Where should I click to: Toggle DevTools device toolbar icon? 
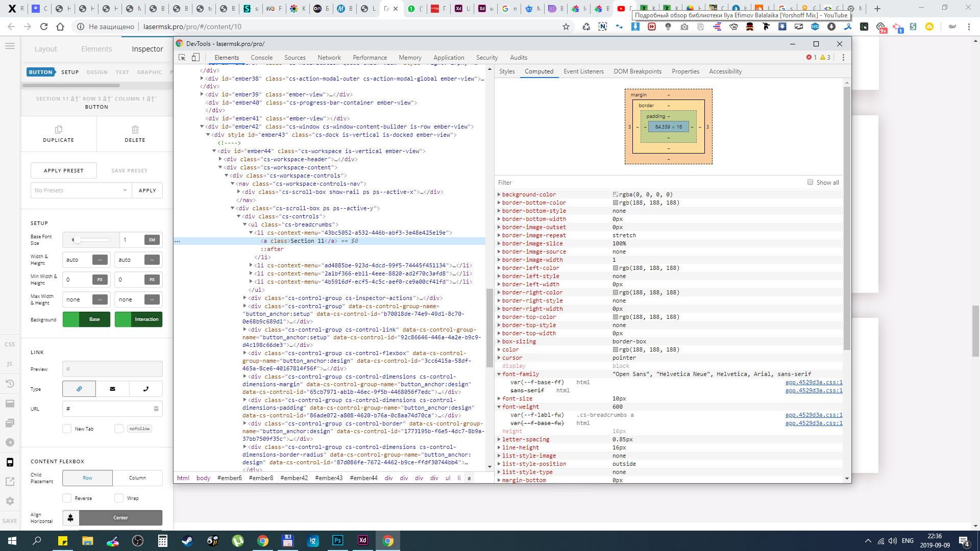coord(195,58)
